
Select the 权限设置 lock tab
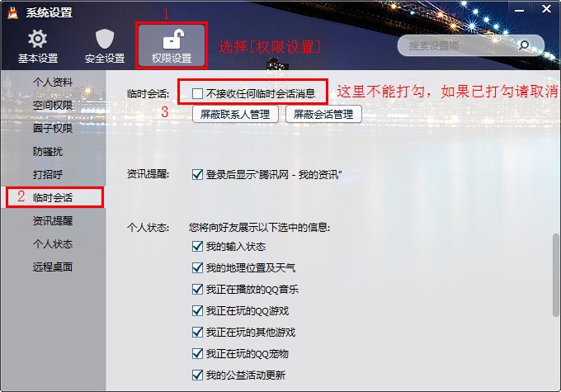(x=172, y=46)
